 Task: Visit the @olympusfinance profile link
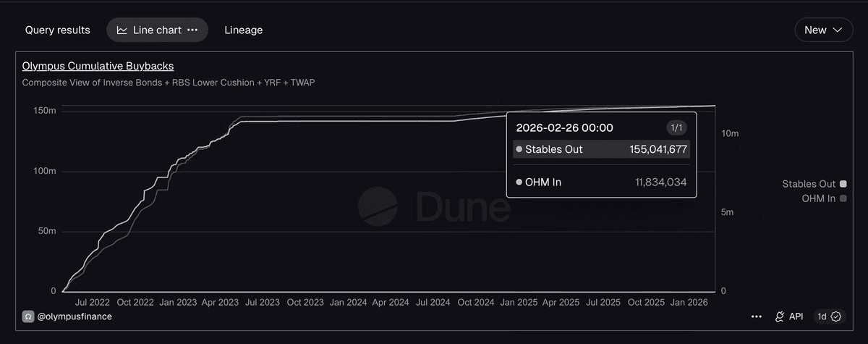coord(74,316)
